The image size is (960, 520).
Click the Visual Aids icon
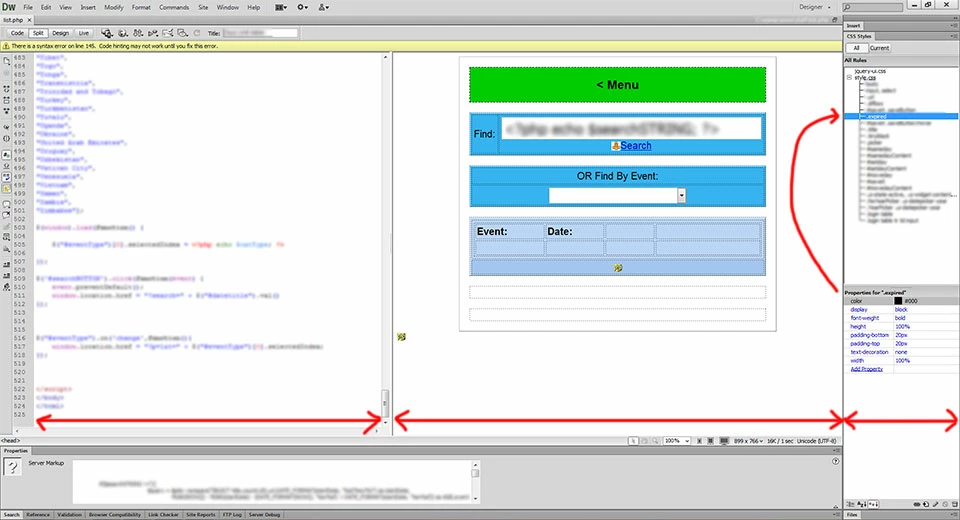(182, 33)
